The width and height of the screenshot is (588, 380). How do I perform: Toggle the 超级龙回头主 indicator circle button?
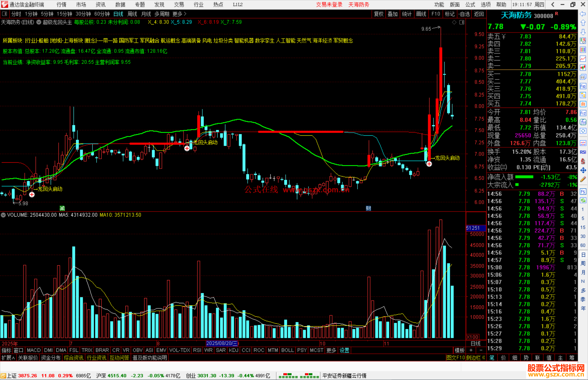coord(39,22)
